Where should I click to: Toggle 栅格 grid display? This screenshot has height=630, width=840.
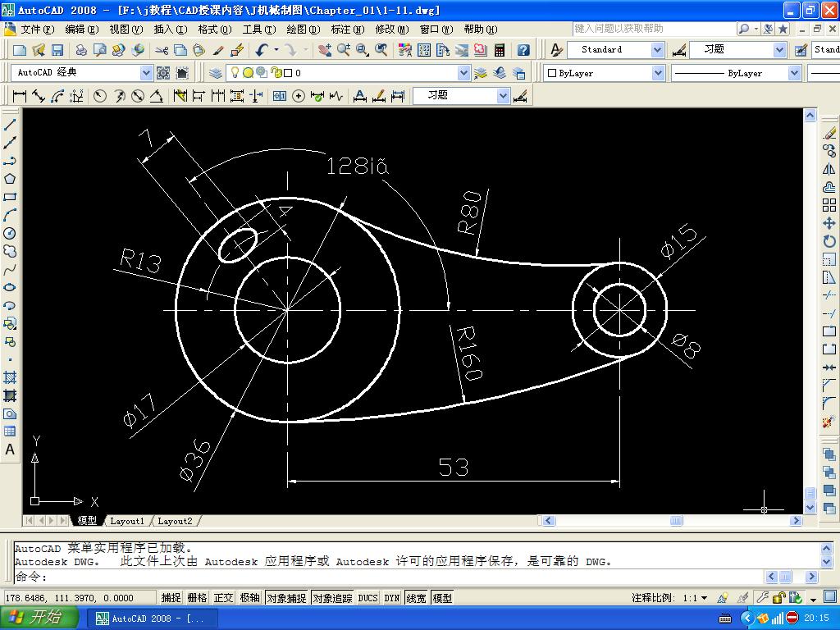pyautogui.click(x=197, y=598)
